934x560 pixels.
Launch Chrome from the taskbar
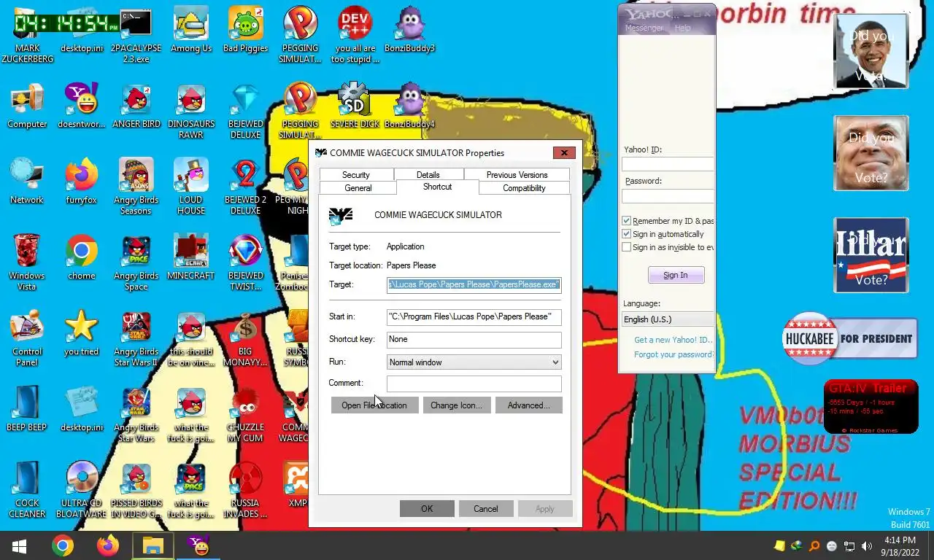click(x=63, y=545)
